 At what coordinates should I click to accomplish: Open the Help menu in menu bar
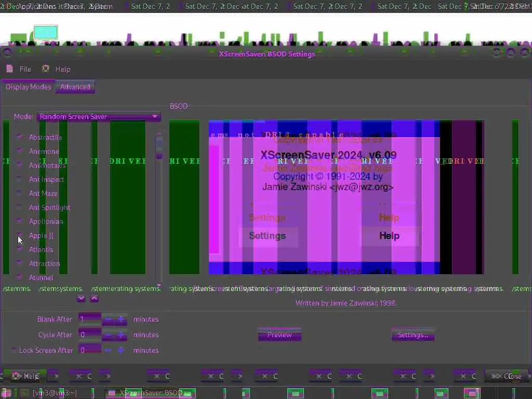pyautogui.click(x=56, y=69)
